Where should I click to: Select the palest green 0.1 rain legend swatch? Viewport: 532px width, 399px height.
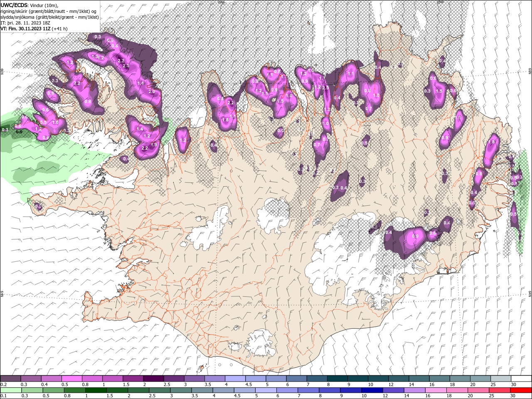pyautogui.click(x=11, y=390)
